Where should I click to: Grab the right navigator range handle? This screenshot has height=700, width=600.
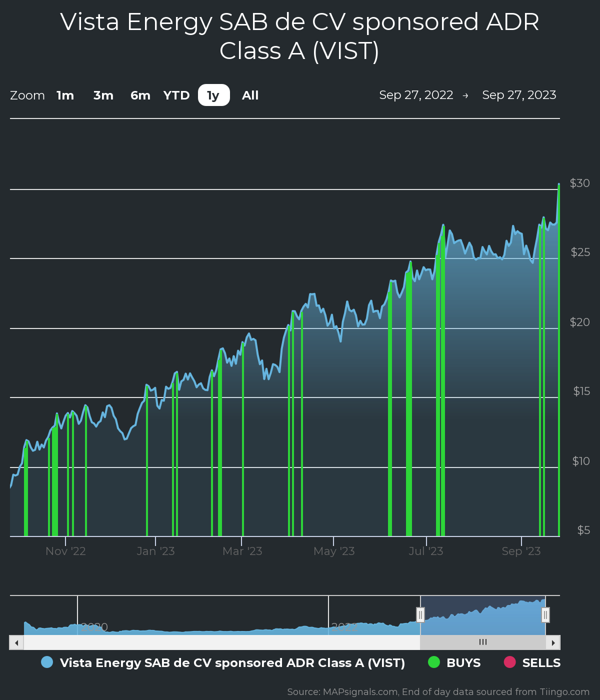(x=545, y=614)
